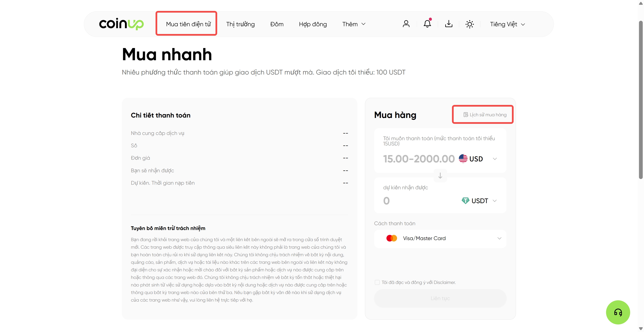Screen dimensions: 644x332
Task: Open the user account profile icon
Action: click(x=406, y=24)
